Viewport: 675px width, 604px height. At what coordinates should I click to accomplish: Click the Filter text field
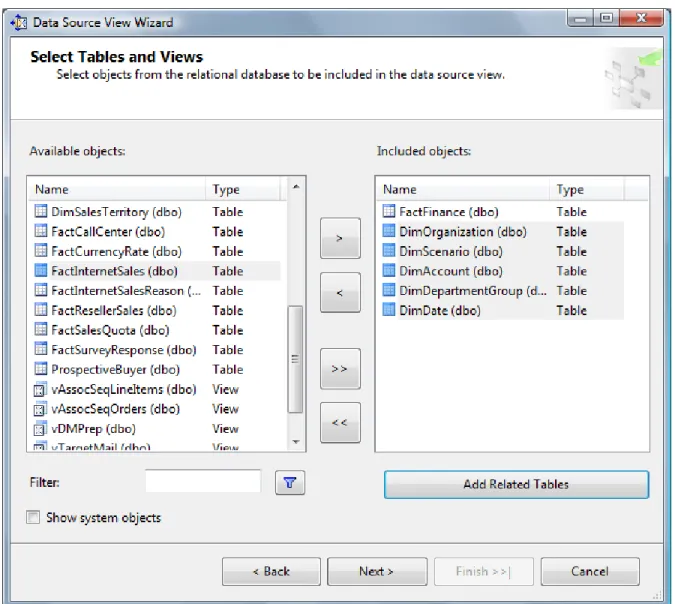pos(203,481)
